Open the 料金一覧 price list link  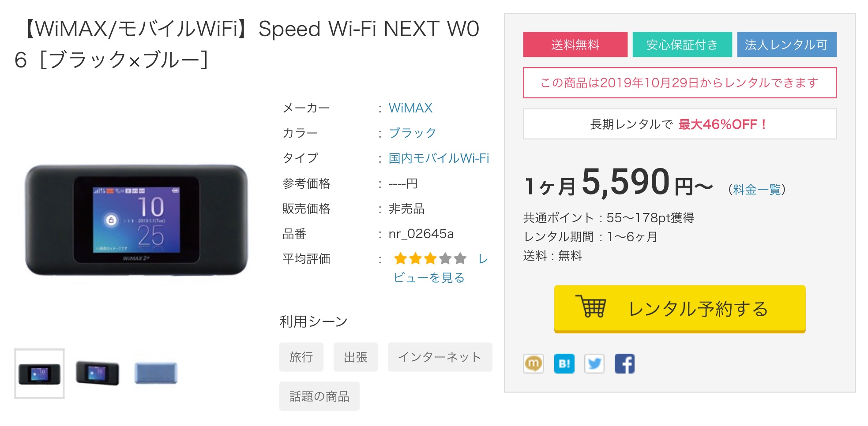pos(756,190)
